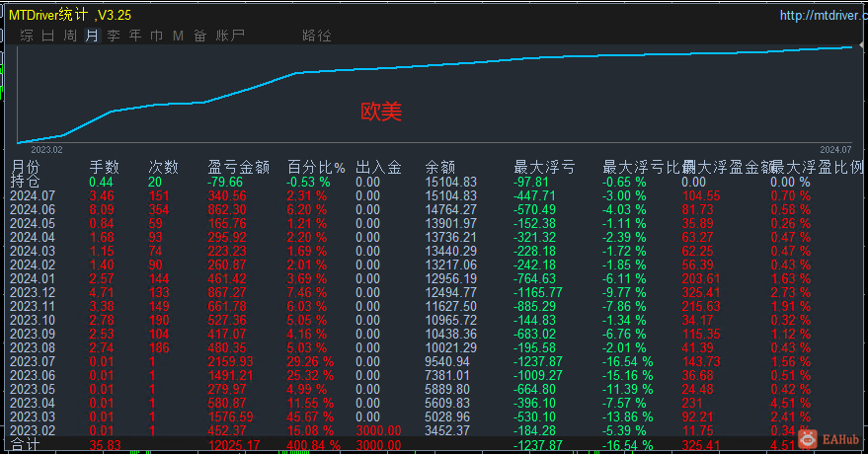Click the 12025.17 total profit
Image resolution: width=868 pixels, height=454 pixels.
(x=234, y=445)
